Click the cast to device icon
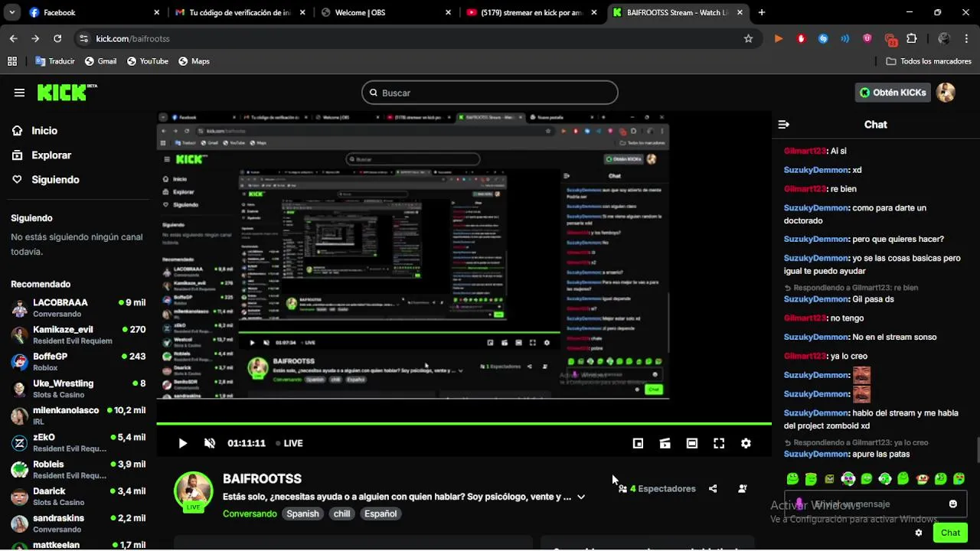This screenshot has height=551, width=980. pos(665,443)
